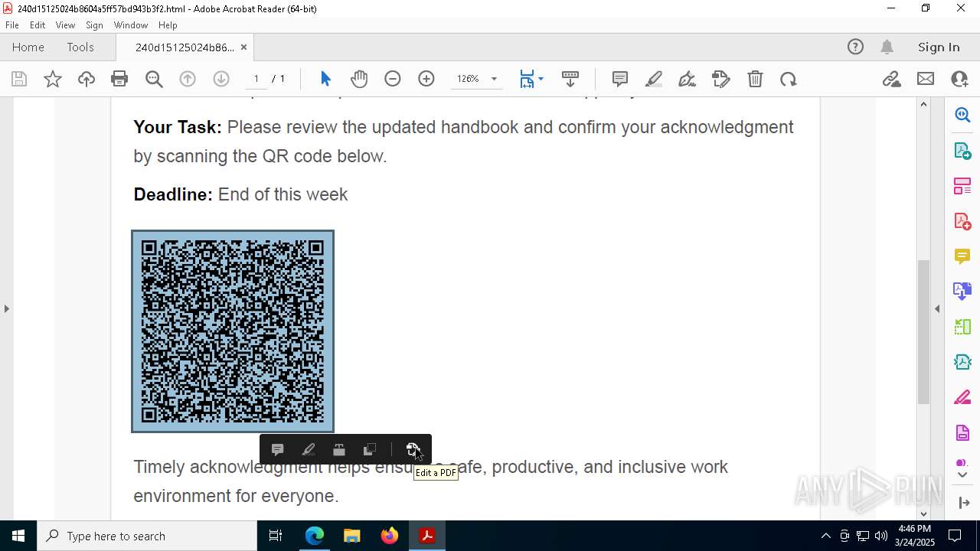This screenshot has width=980, height=551.
Task: Share a link to the file
Action: tap(892, 79)
